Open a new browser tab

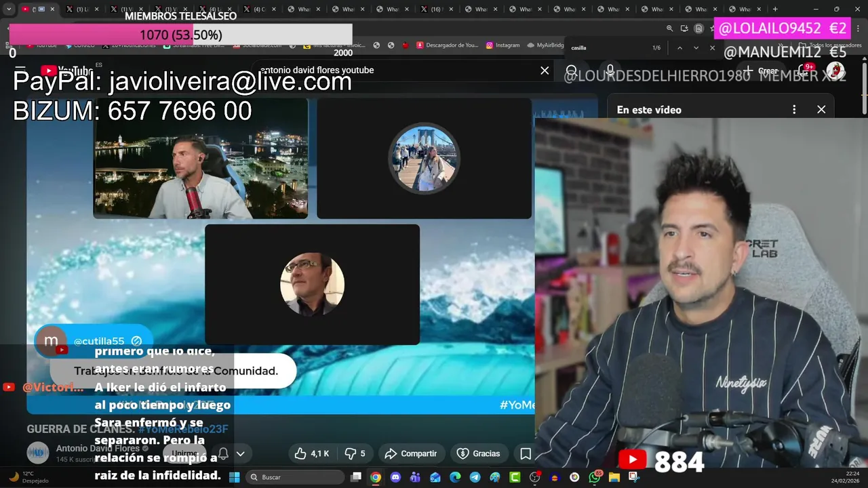(x=775, y=9)
